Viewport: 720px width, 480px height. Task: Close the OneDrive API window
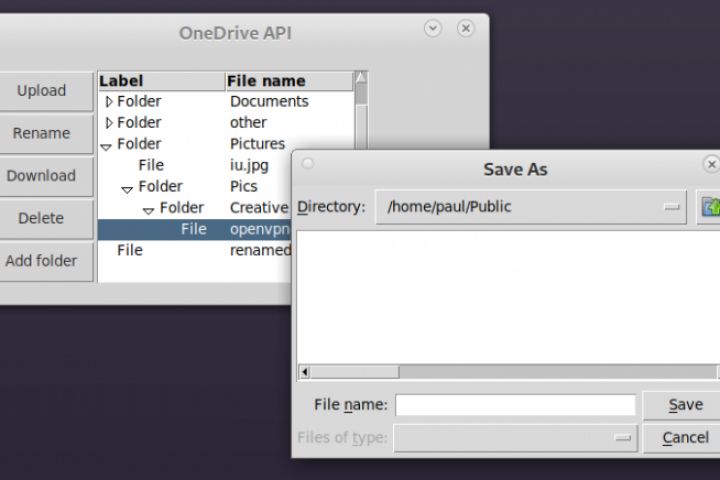click(x=466, y=28)
